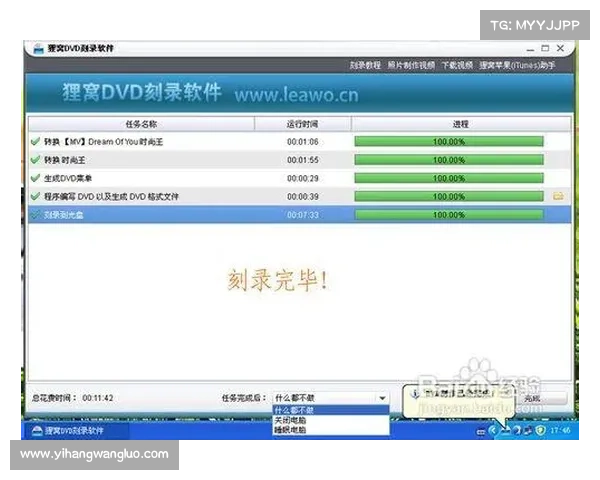This screenshot has height=480, width=600.
Task: Open the 照片制作视频 link
Action: click(x=411, y=65)
